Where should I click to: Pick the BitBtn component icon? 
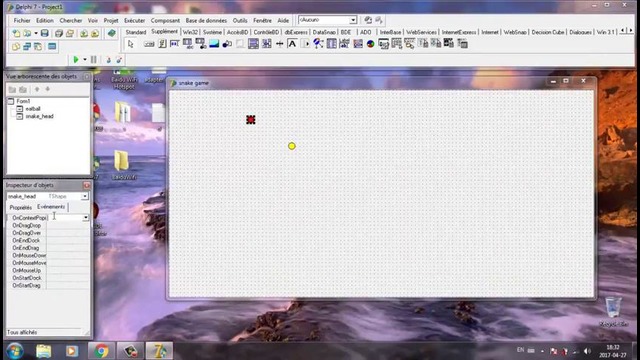tap(149, 44)
